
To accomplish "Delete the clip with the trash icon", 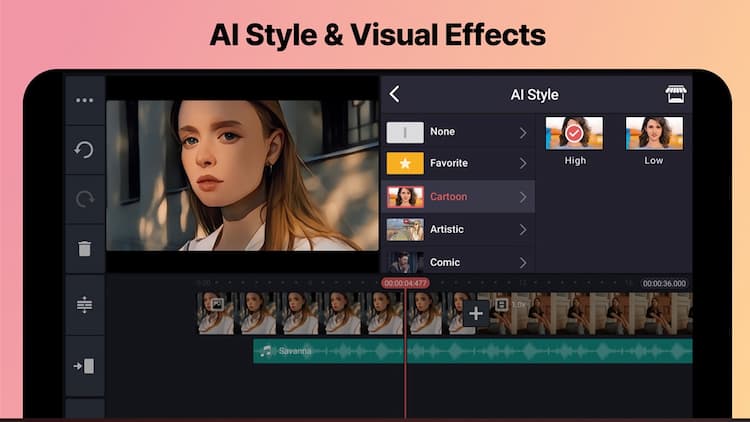I will tap(84, 249).
